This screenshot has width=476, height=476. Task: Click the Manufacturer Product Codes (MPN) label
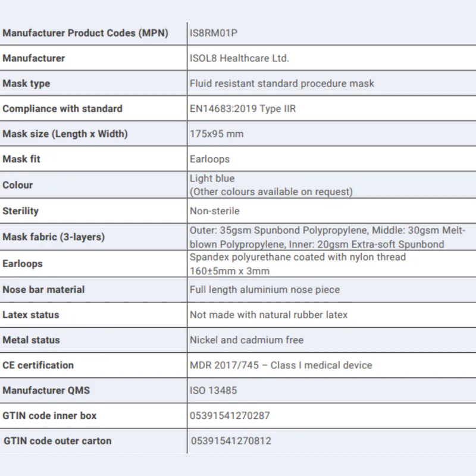85,33
